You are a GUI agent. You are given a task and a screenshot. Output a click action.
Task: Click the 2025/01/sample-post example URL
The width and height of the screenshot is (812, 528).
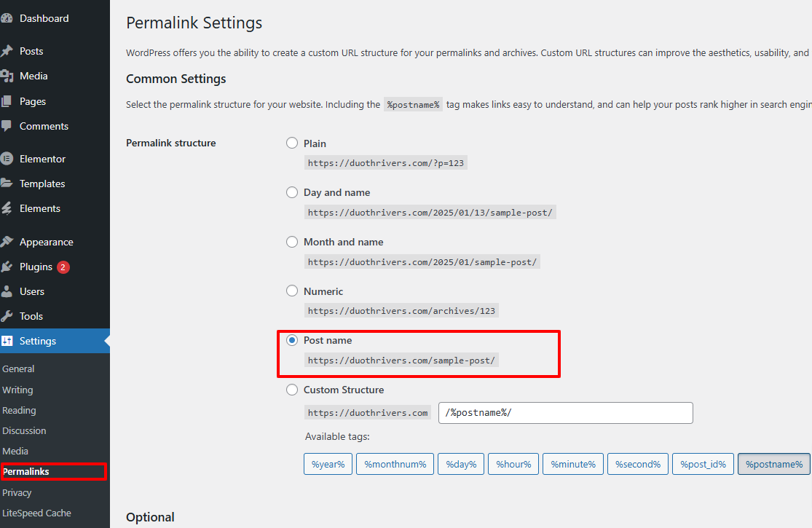pos(422,262)
